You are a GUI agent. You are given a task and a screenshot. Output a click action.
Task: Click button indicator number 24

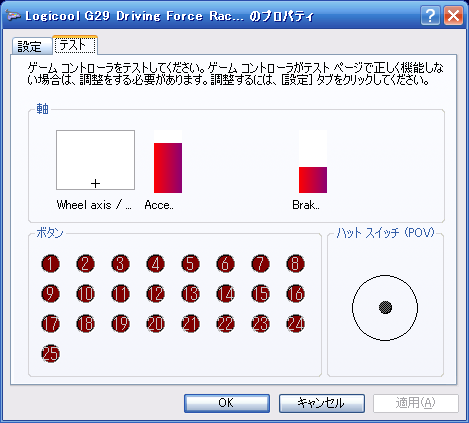(x=295, y=324)
